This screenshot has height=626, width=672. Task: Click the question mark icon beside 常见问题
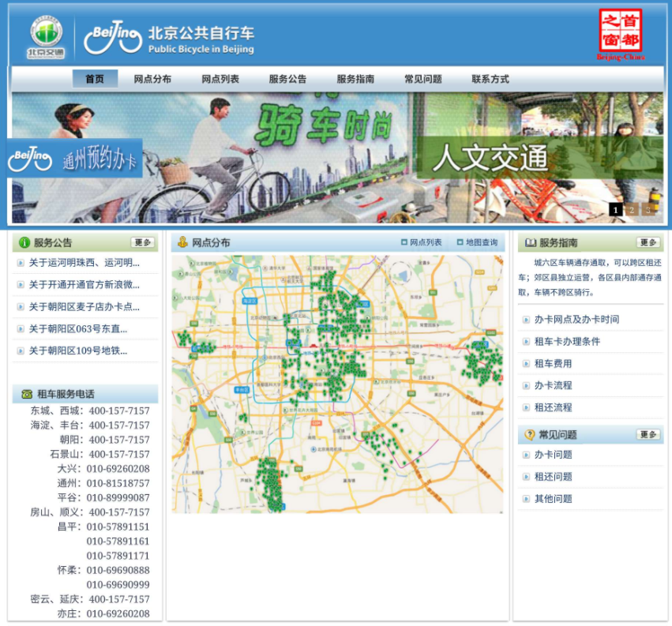point(530,435)
